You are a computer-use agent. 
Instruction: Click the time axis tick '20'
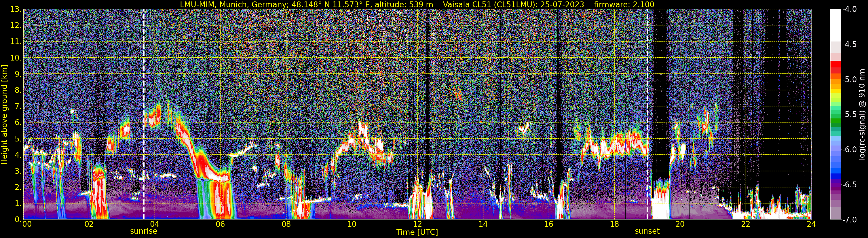680,224
